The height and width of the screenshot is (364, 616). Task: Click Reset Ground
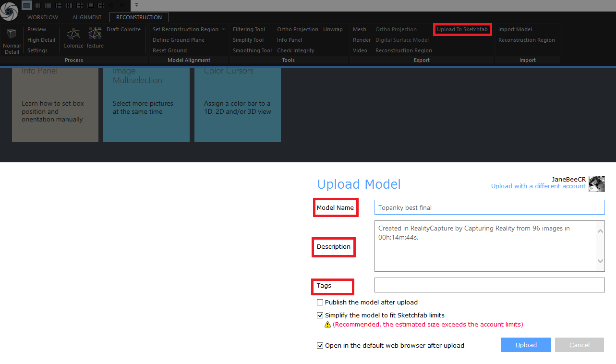coord(170,50)
